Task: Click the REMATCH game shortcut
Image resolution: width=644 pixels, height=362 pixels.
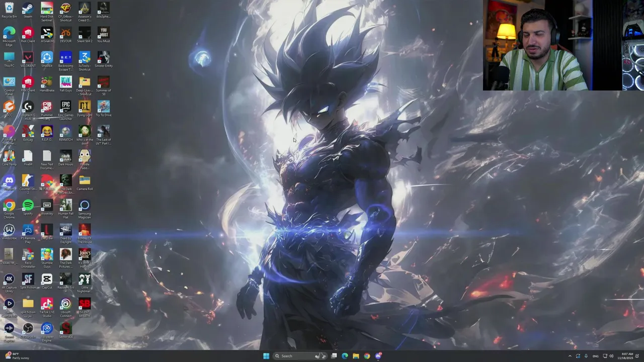Action: [65, 133]
